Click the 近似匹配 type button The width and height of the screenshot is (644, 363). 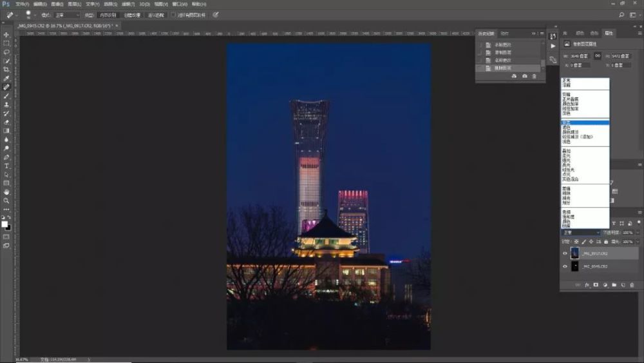pyautogui.click(x=156, y=15)
